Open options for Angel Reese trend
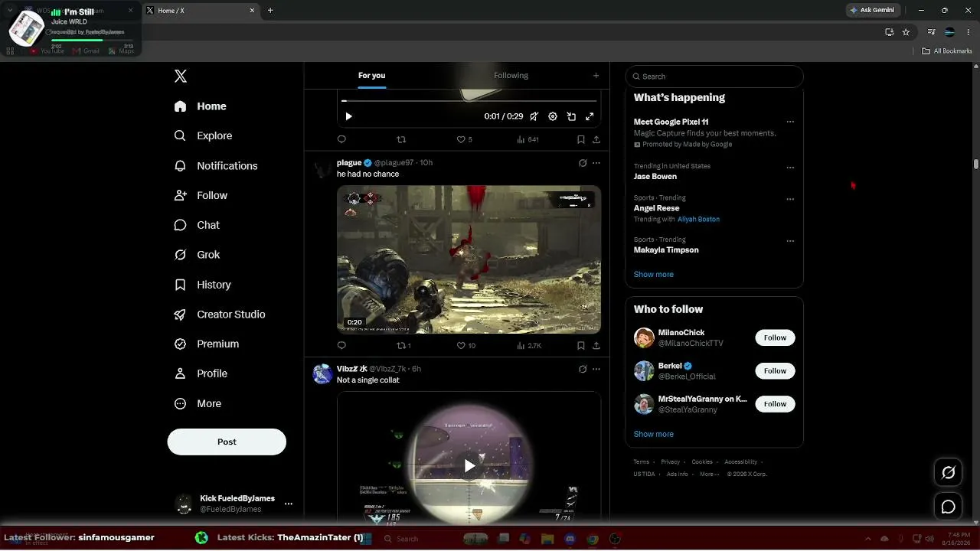This screenshot has width=980, height=551. 790,199
